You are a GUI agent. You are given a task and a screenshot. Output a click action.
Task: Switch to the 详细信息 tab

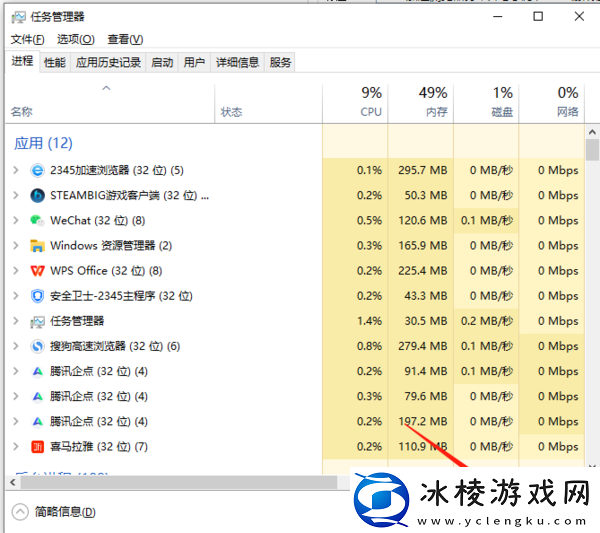tap(238, 62)
